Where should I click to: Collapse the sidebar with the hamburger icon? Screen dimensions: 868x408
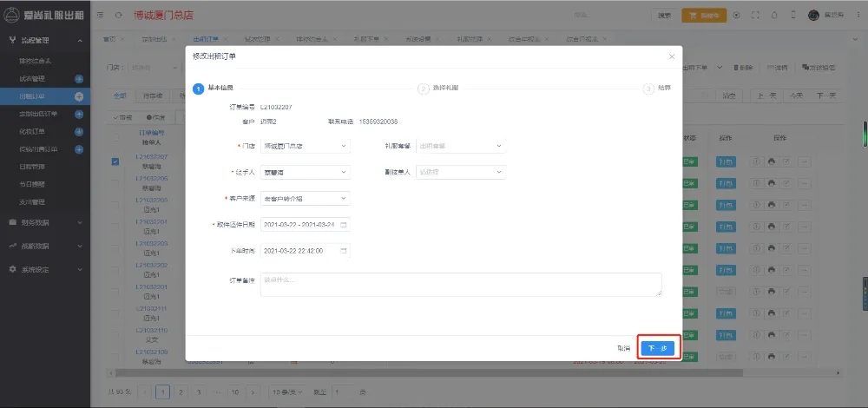tap(101, 15)
